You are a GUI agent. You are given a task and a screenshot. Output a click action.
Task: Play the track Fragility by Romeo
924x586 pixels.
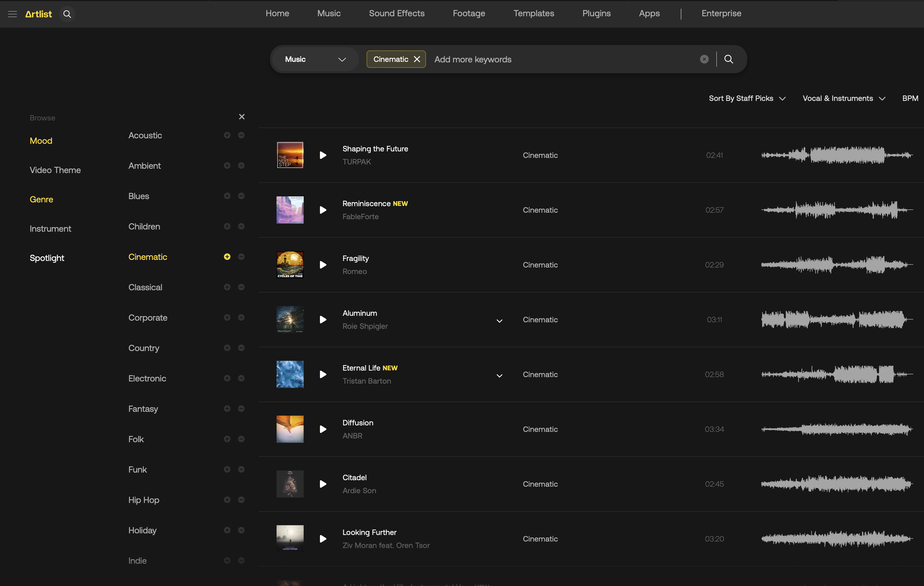click(323, 265)
